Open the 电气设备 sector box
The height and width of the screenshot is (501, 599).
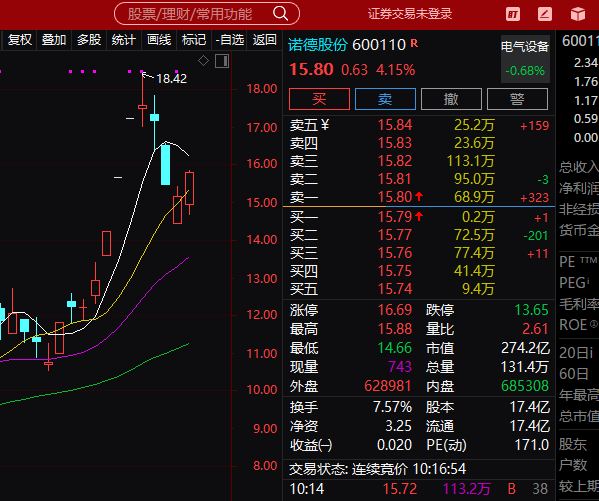(x=525, y=59)
